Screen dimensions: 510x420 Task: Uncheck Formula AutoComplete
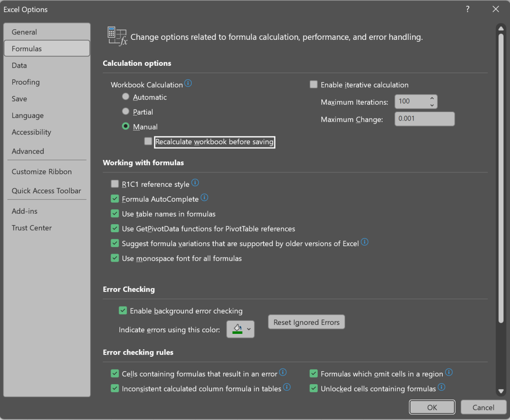click(x=115, y=199)
